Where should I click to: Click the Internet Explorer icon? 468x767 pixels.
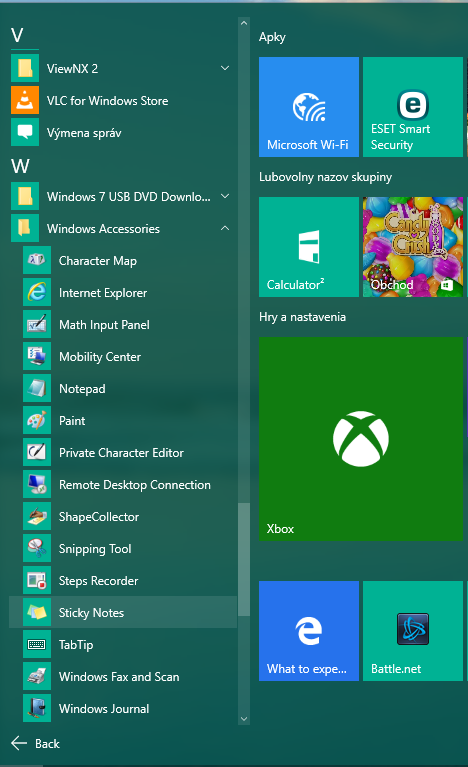click(37, 293)
